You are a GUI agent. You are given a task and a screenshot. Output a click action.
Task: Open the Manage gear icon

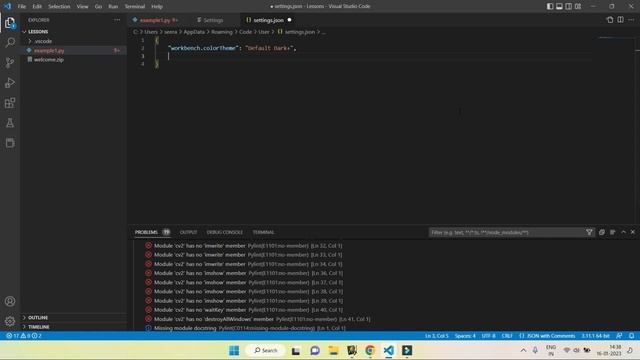[x=10, y=321]
